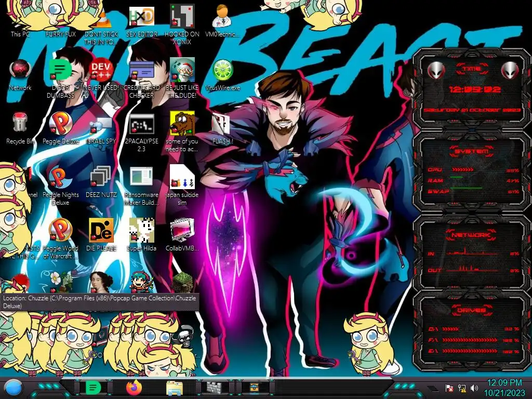Click the F:\ drive usage bar
This screenshot has height=399, width=532.
(470, 340)
